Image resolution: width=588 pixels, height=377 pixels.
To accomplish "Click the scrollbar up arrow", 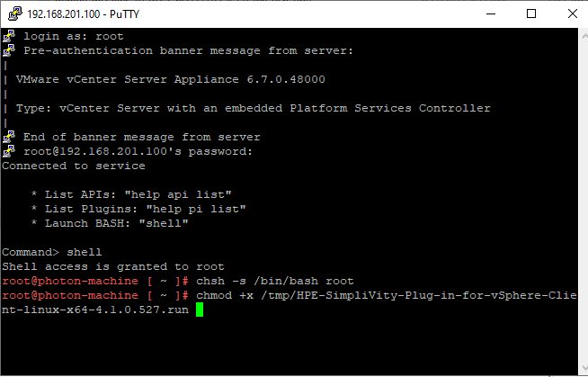I will [x=579, y=36].
